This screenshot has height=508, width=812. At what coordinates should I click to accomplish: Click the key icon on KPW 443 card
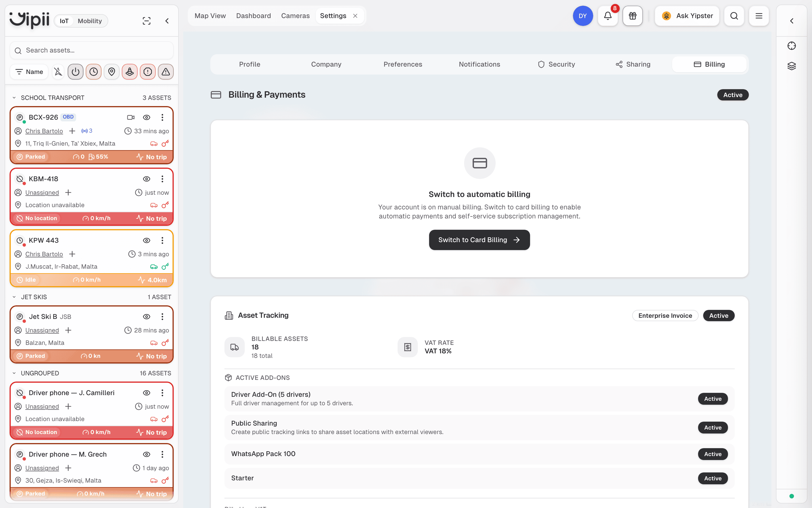[x=165, y=266]
